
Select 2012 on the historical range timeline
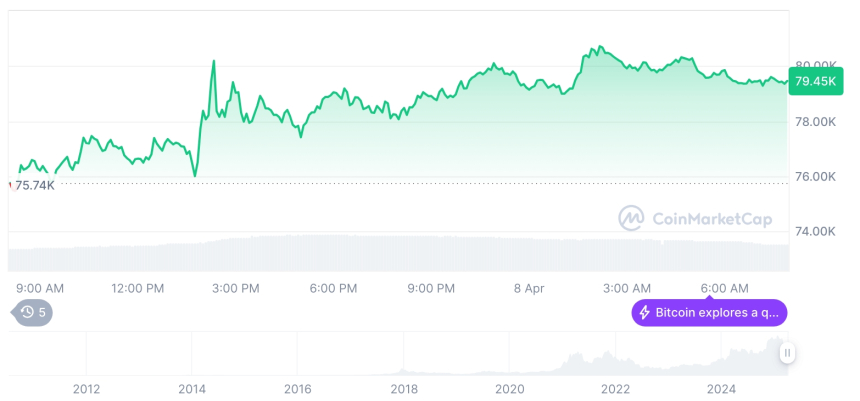[86, 389]
